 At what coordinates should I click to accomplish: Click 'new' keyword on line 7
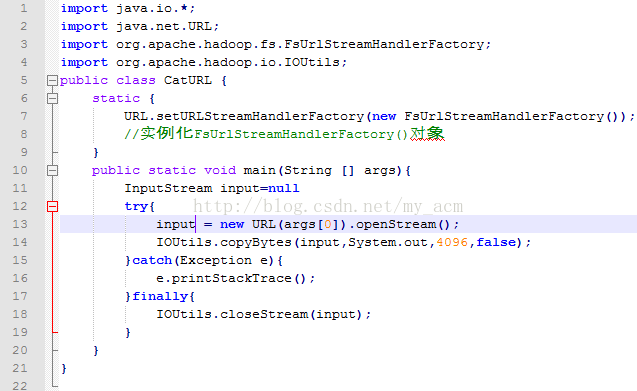click(x=384, y=116)
